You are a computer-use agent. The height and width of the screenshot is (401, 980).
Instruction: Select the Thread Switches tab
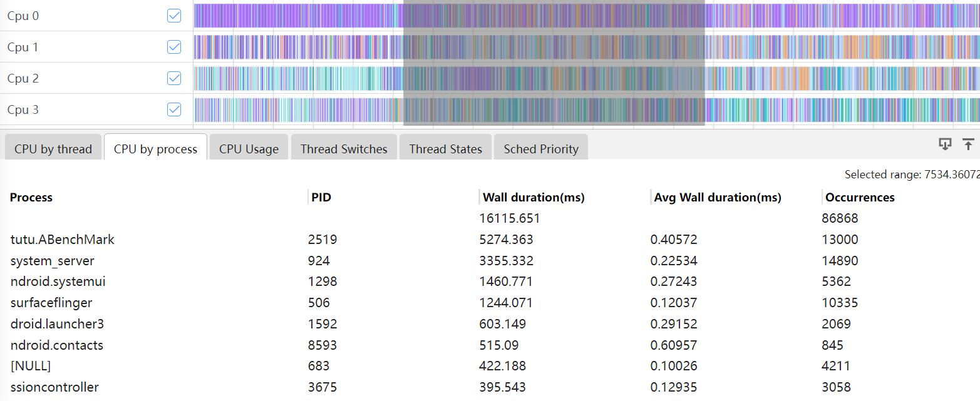pos(344,149)
